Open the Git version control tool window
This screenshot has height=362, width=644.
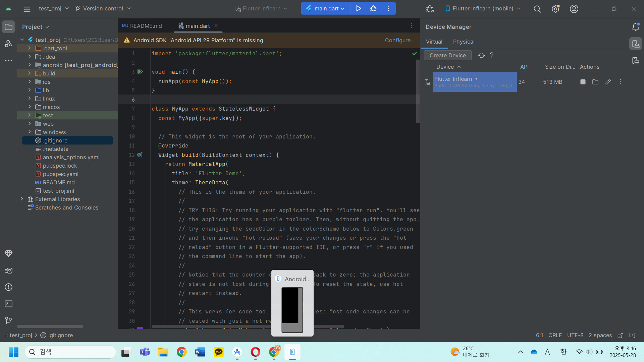8,321
